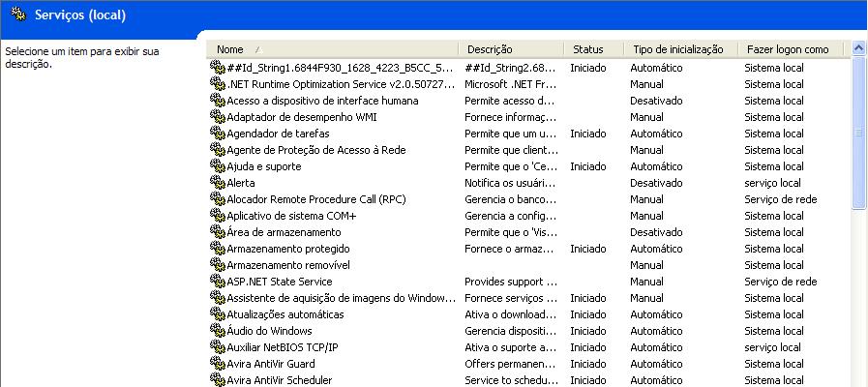Screen dimensions: 868x387
Task: Select the Avira AntiVir Scheduler service
Action: pyautogui.click(x=279, y=380)
